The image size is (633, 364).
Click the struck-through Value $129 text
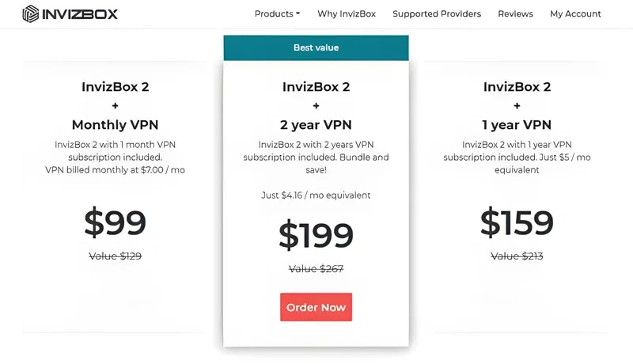pos(115,256)
